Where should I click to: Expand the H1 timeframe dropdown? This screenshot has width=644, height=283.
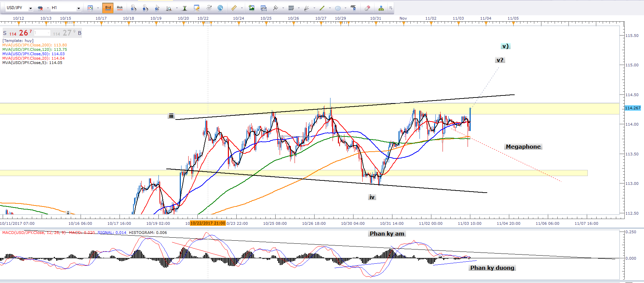click(79, 8)
